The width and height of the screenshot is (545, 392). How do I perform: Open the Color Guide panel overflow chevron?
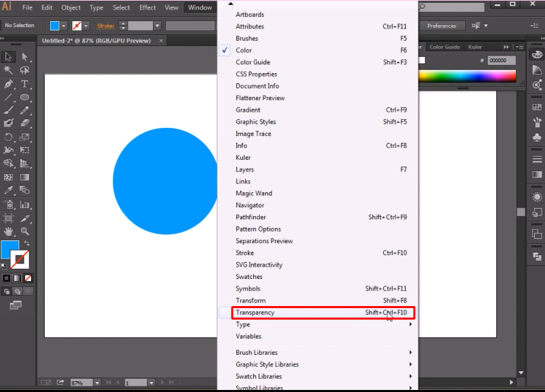tap(506, 47)
